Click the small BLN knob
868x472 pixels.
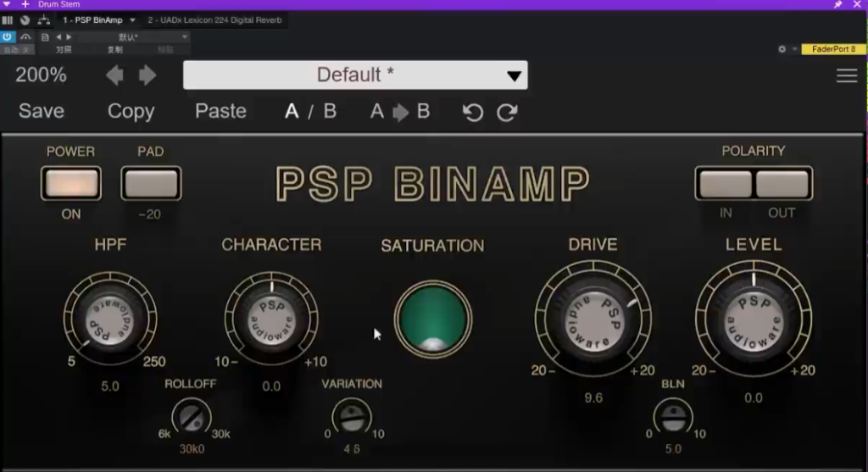coord(673,417)
